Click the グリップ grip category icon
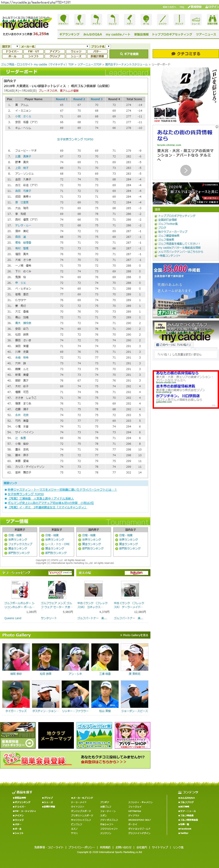This screenshot has width=219, height=868. pyautogui.click(x=179, y=19)
